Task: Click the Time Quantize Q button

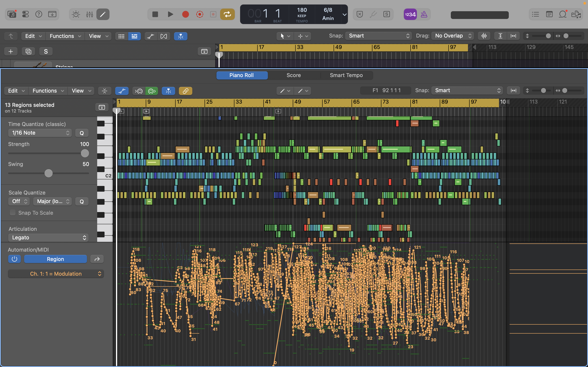Action: (x=82, y=133)
